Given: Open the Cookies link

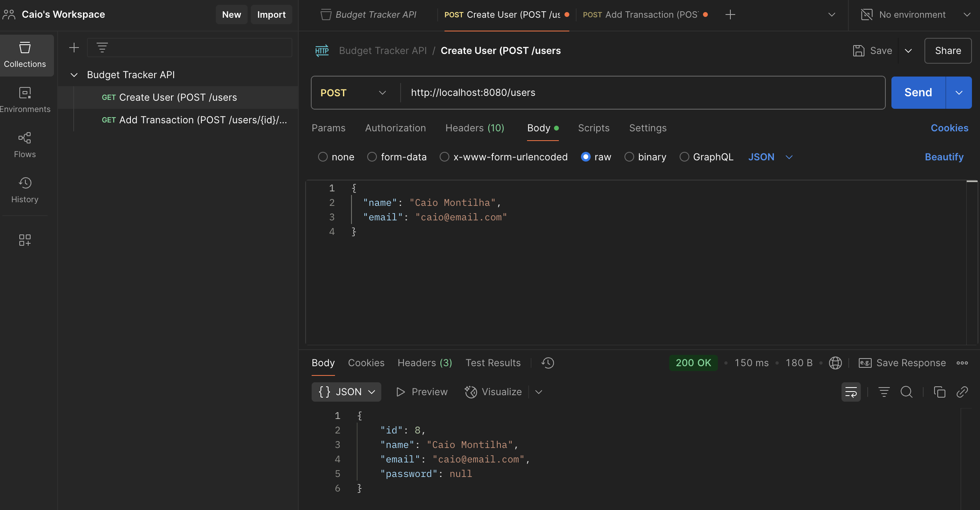Looking at the screenshot, I should tap(949, 128).
